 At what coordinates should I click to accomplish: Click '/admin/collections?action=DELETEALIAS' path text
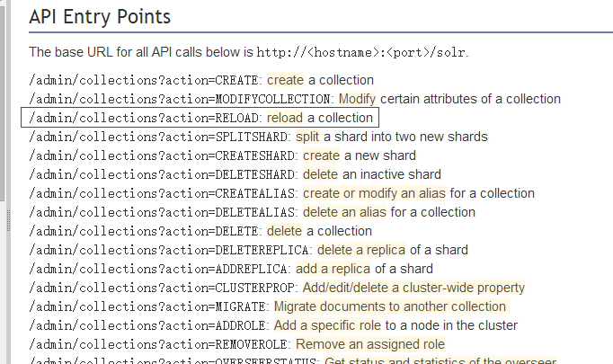(161, 212)
